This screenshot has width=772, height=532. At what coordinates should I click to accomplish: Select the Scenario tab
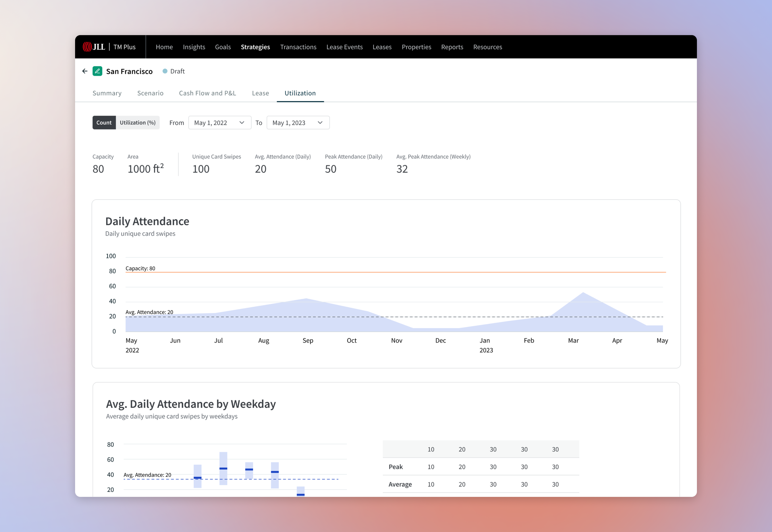tap(150, 93)
